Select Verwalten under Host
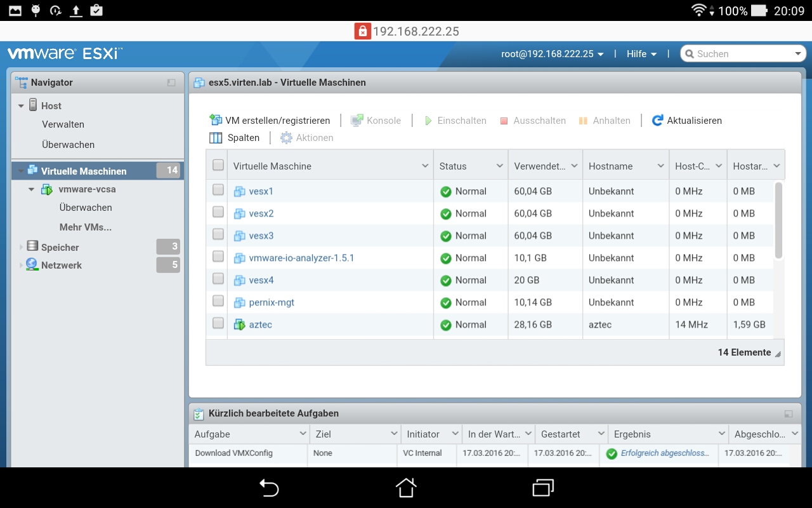 pos(63,124)
